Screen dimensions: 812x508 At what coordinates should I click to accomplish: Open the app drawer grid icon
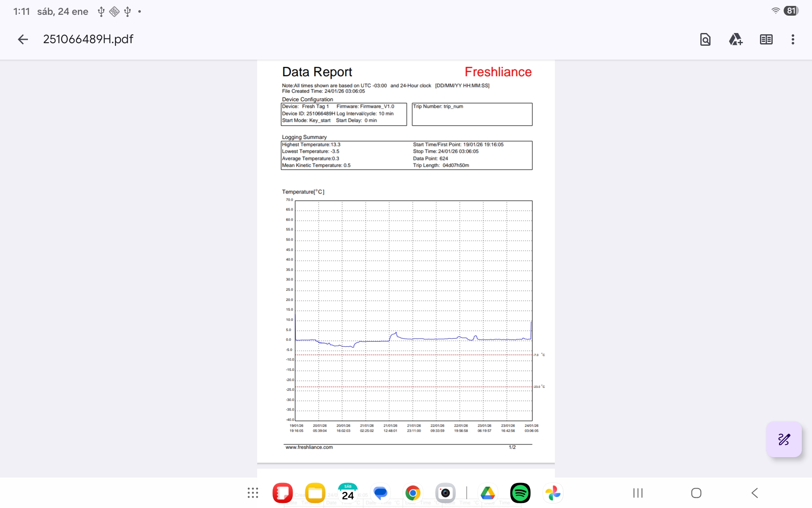[x=253, y=493]
